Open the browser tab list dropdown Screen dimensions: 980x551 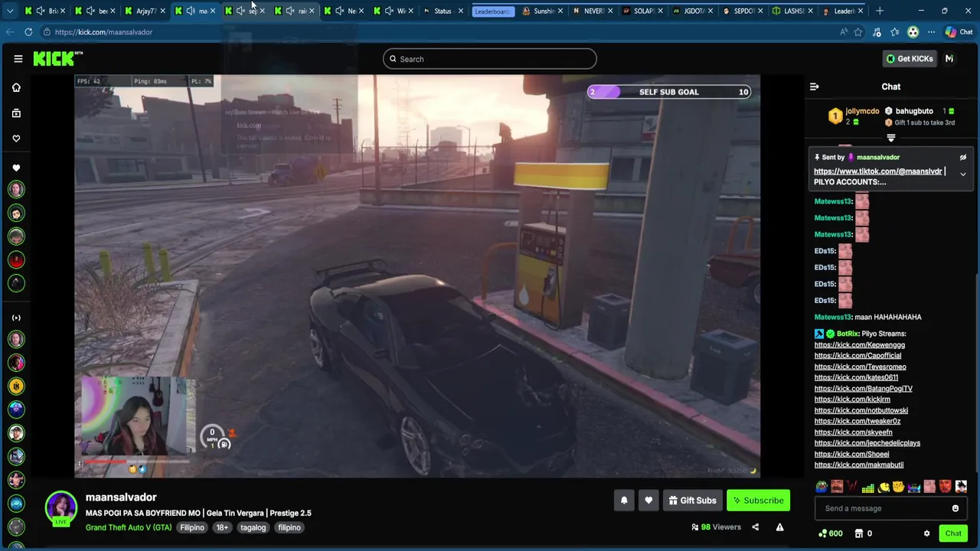(9, 11)
